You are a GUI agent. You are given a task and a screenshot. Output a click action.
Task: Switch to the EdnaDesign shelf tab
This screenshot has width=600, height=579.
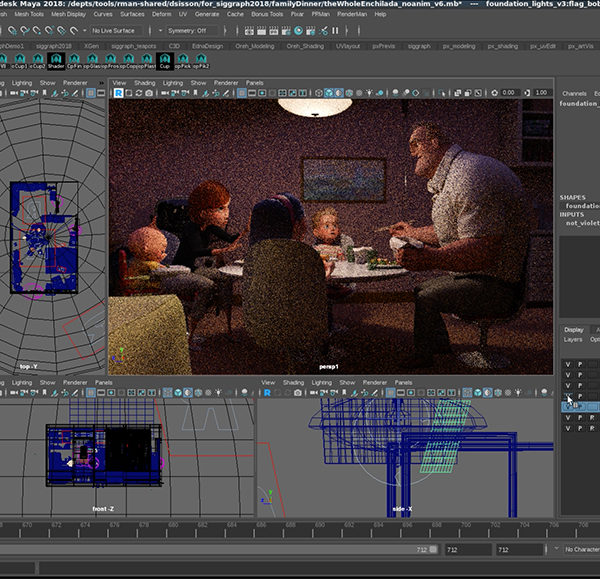[207, 46]
